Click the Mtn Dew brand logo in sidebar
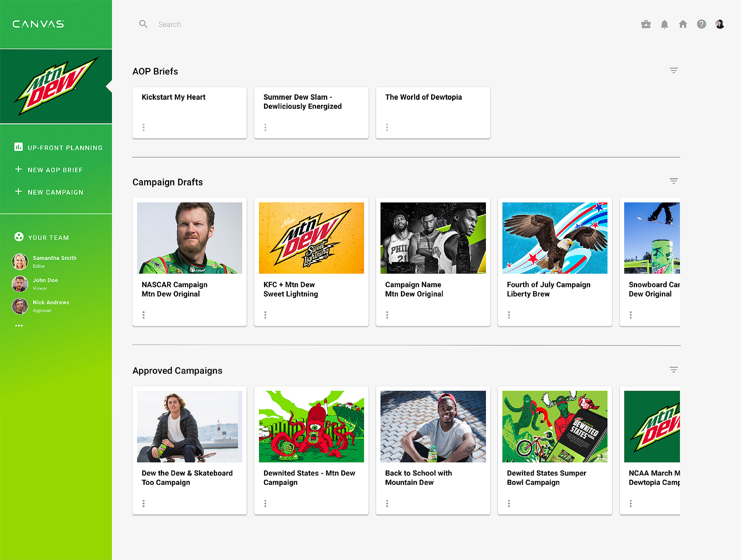This screenshot has width=741, height=560. 56,86
